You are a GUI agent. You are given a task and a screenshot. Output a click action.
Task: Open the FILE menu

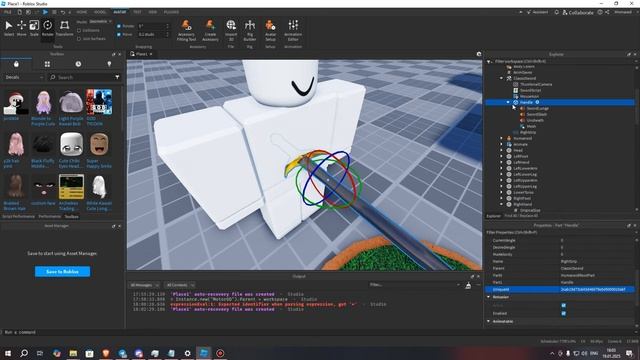[x=8, y=12]
